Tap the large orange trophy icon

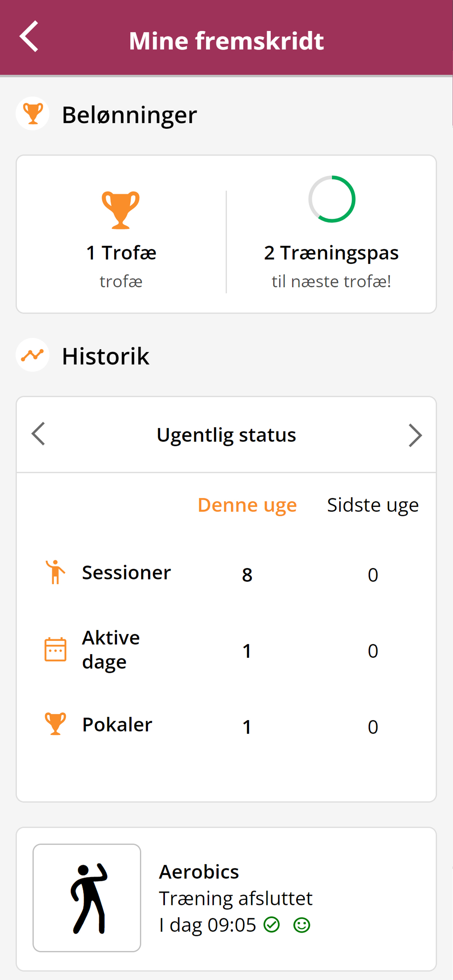(x=121, y=210)
